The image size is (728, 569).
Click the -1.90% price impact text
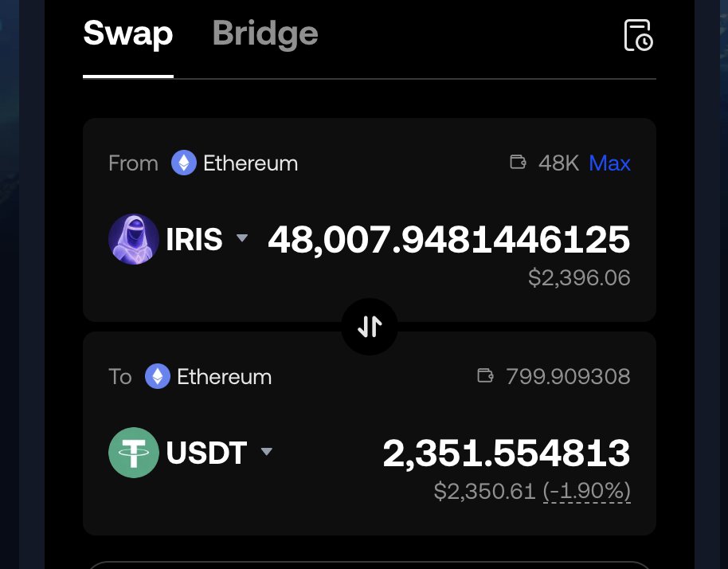587,491
